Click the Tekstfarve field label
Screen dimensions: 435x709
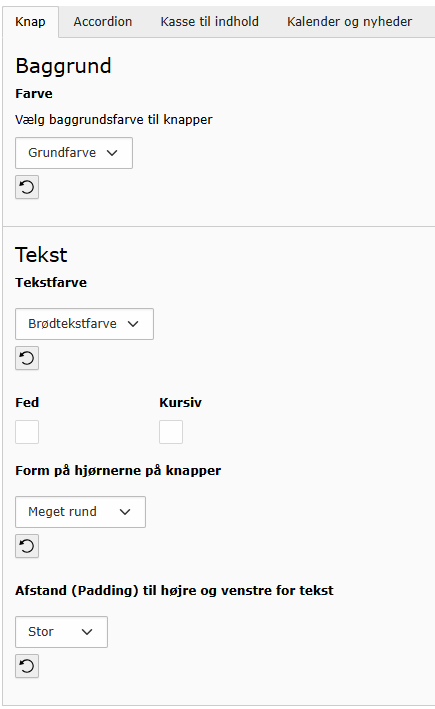(51, 283)
